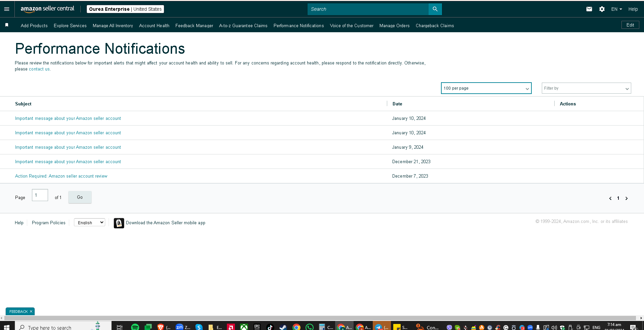
Task: Click the taskbar clock showing 7:14 am
Action: [x=614, y=326]
